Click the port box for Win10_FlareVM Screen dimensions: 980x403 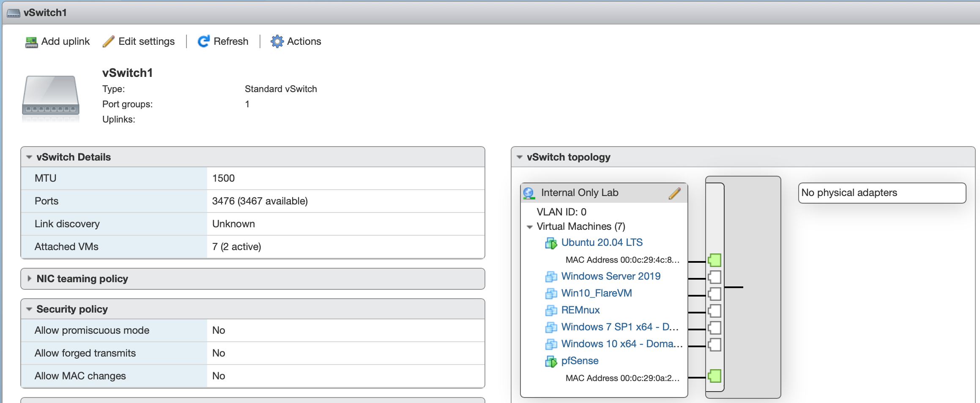coord(714,294)
